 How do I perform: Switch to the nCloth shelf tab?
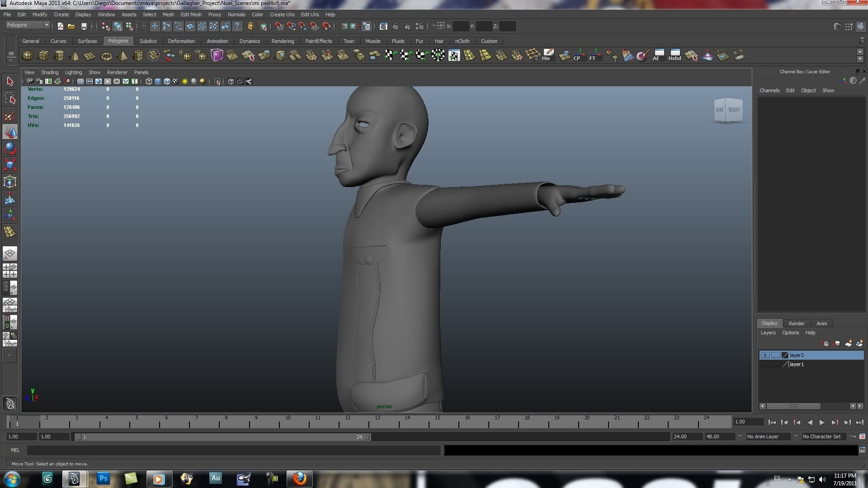pos(462,41)
